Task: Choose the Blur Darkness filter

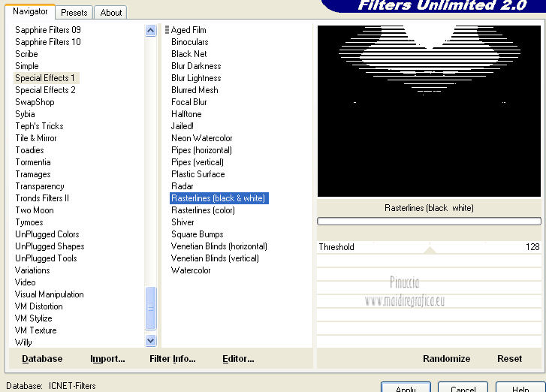Action: (x=196, y=66)
